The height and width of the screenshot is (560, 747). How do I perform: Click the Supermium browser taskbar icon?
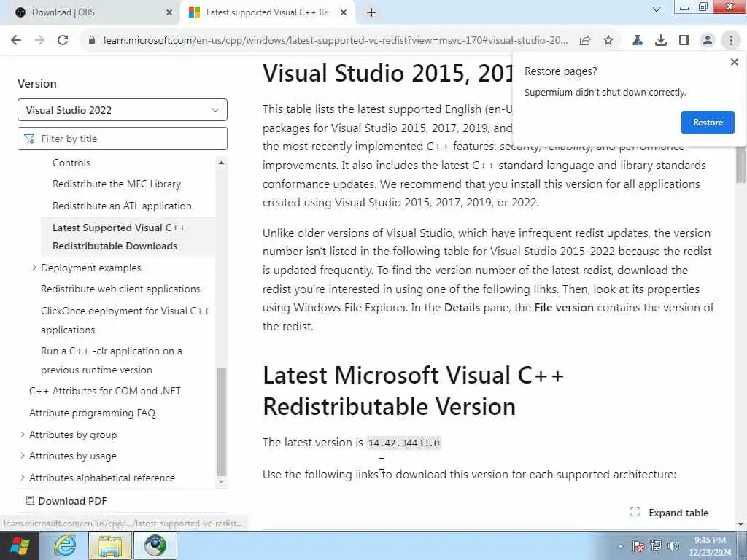pyautogui.click(x=155, y=545)
